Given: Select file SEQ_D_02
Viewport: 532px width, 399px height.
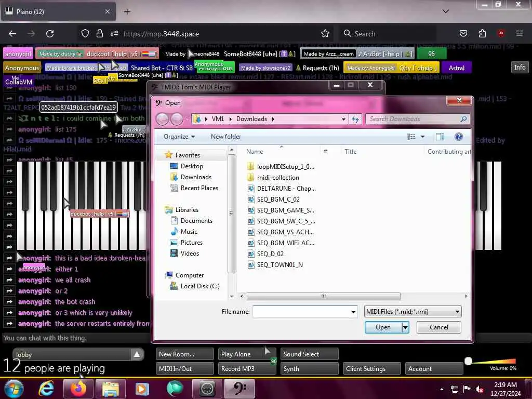Looking at the screenshot, I should (x=270, y=254).
